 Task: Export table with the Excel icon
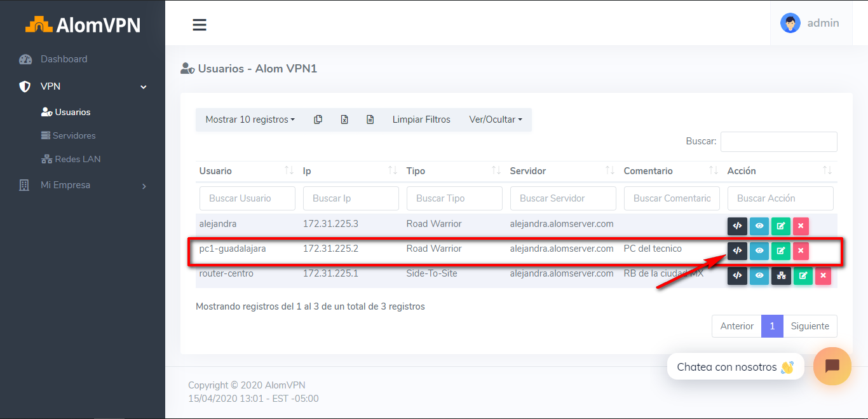(344, 120)
